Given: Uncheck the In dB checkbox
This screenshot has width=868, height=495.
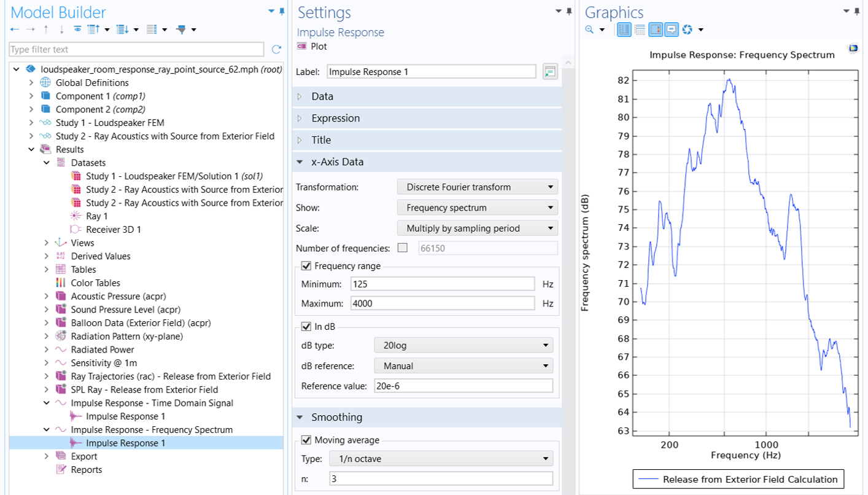Looking at the screenshot, I should [306, 326].
